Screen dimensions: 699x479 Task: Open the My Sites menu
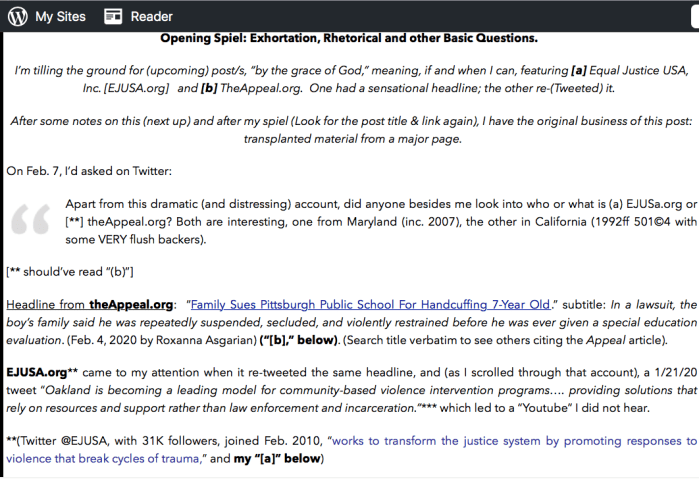pos(60,16)
